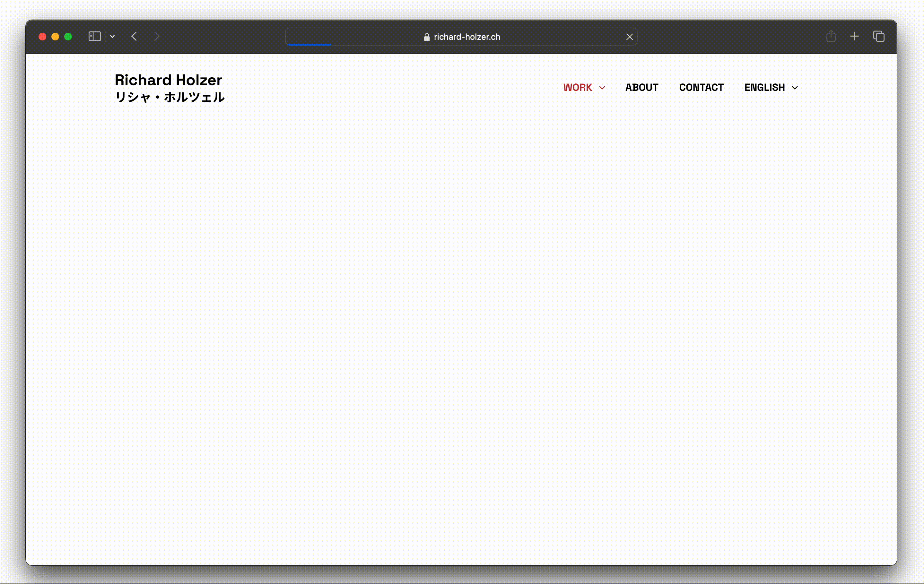This screenshot has width=924, height=584.
Task: Expand the chevron next to WORK
Action: (602, 88)
